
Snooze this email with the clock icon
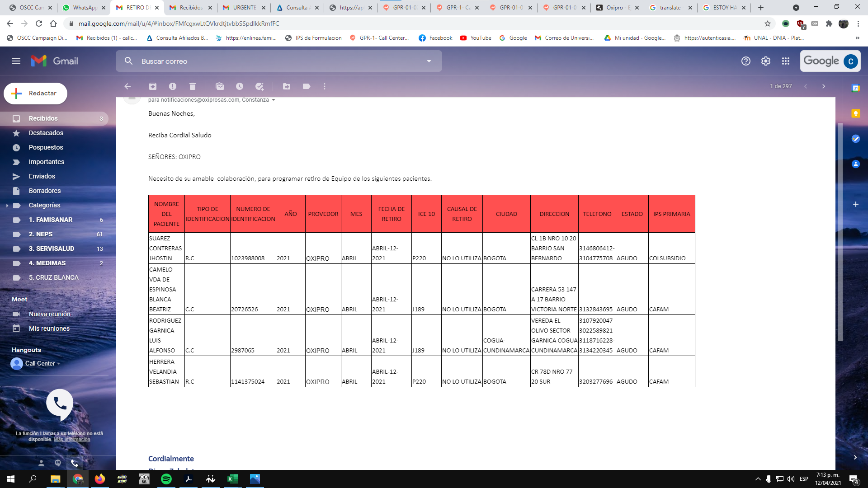point(240,86)
